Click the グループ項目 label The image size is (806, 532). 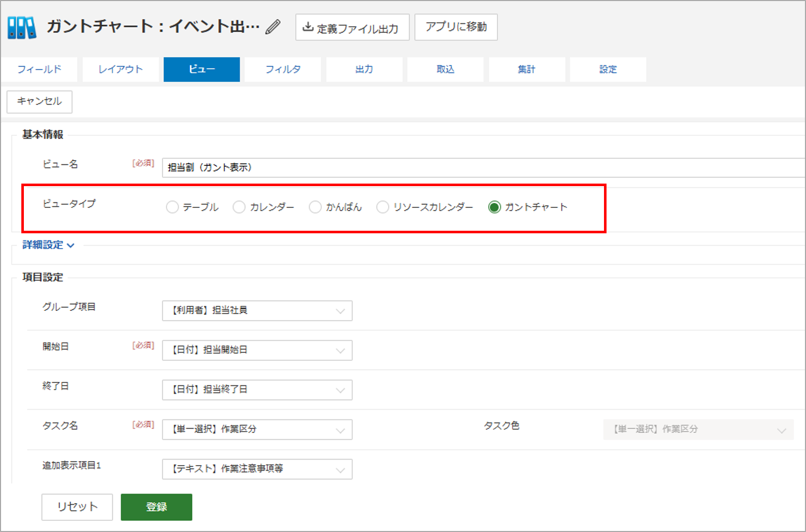tap(69, 307)
